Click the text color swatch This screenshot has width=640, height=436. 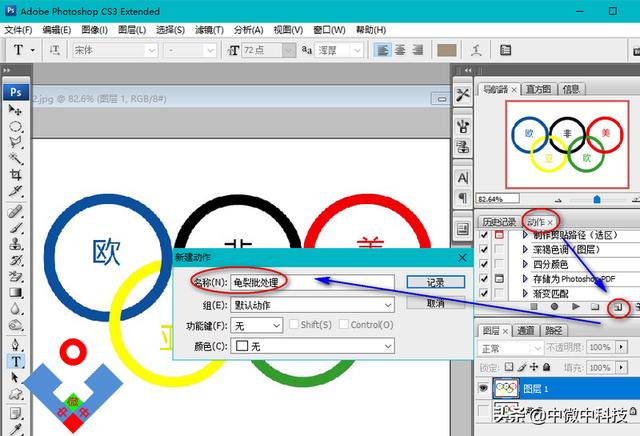pyautogui.click(x=447, y=50)
